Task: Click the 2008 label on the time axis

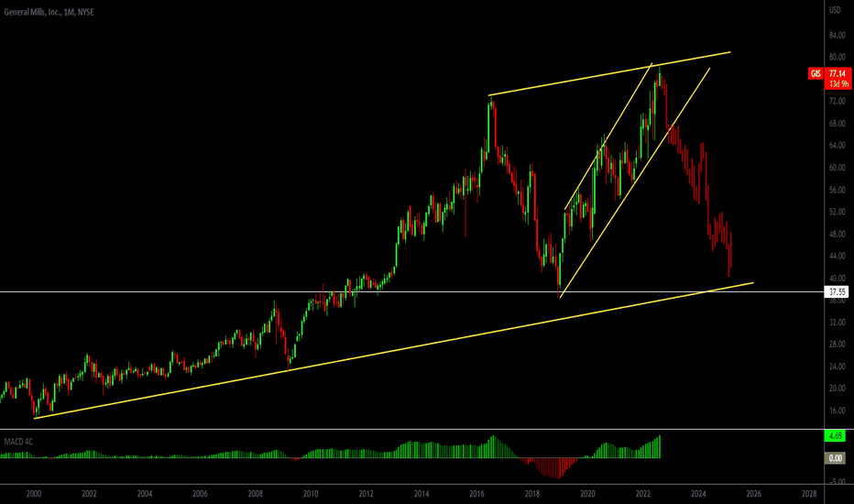Action: [256, 494]
